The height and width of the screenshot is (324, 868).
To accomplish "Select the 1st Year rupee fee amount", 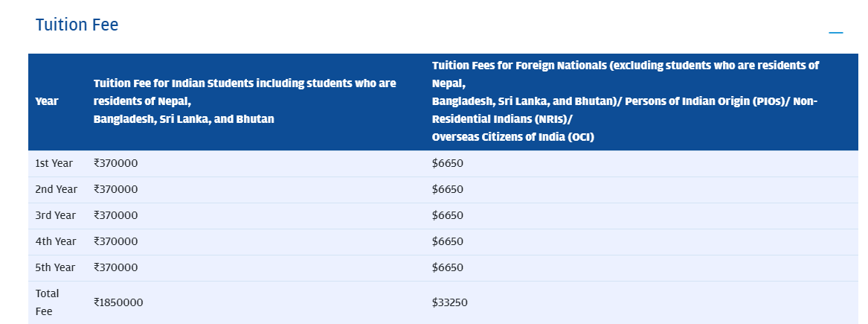I will pos(116,163).
